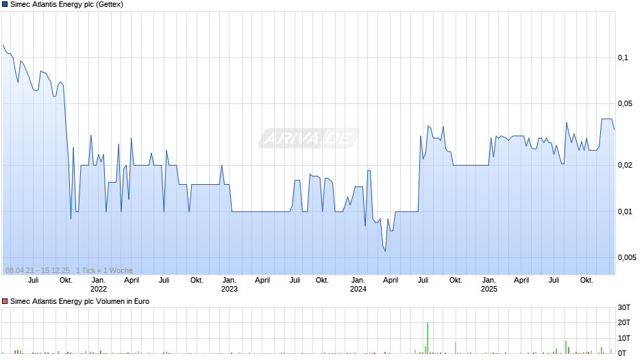Click the 'Jan. 2023' time axis label

tap(230, 285)
